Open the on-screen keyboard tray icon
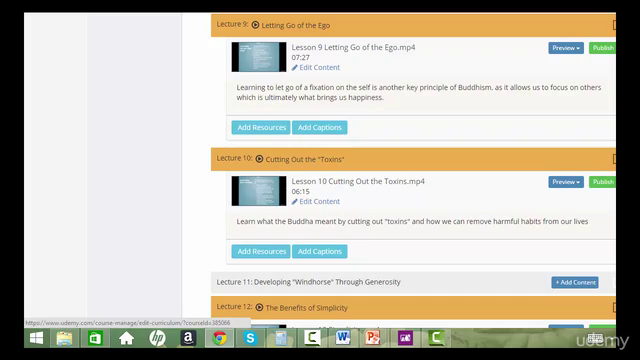The image size is (640, 360). 595,338
